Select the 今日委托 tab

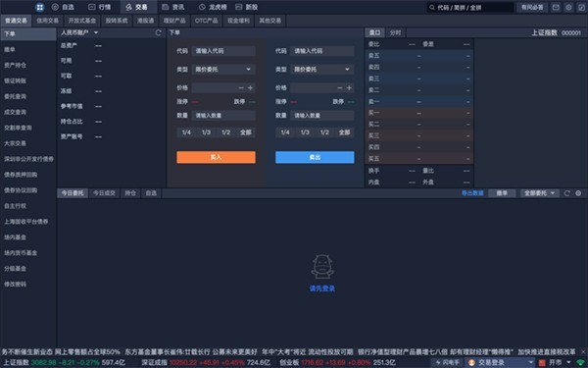tap(73, 193)
